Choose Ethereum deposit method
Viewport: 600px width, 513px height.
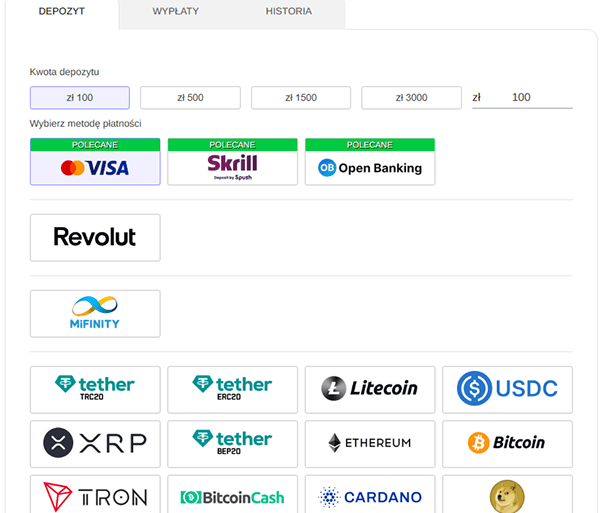click(370, 443)
